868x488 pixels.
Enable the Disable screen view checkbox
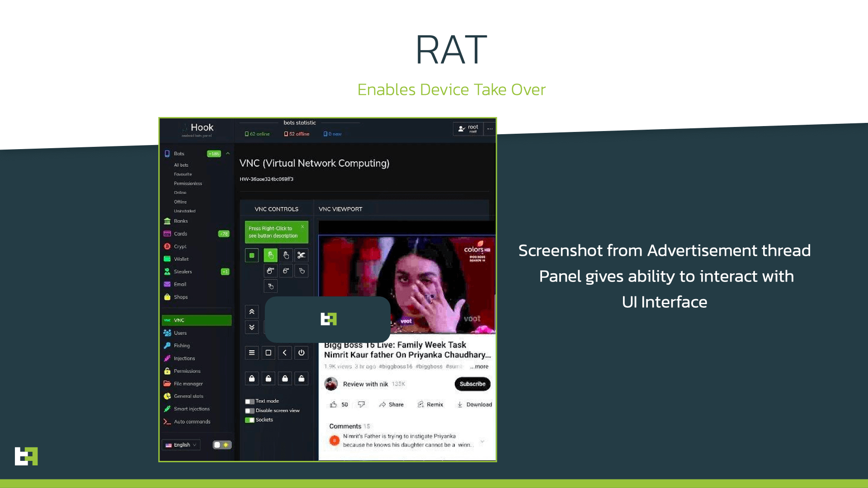pos(249,410)
